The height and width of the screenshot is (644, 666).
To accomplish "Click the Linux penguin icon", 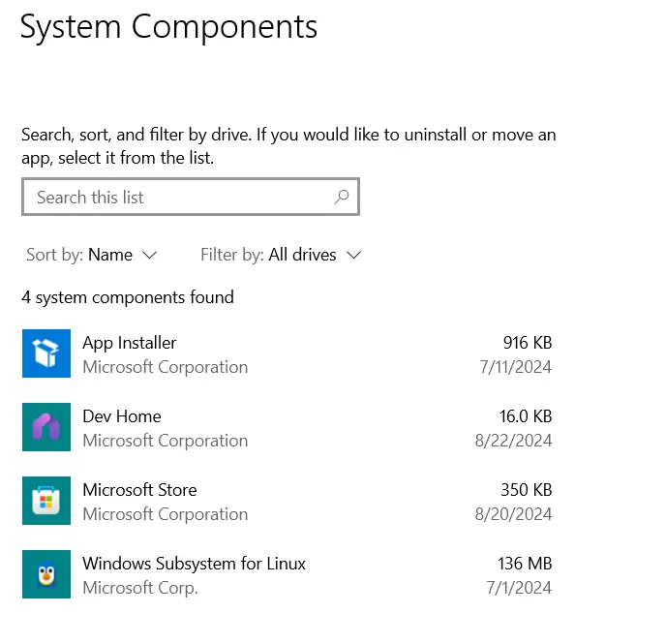I will (x=46, y=574).
